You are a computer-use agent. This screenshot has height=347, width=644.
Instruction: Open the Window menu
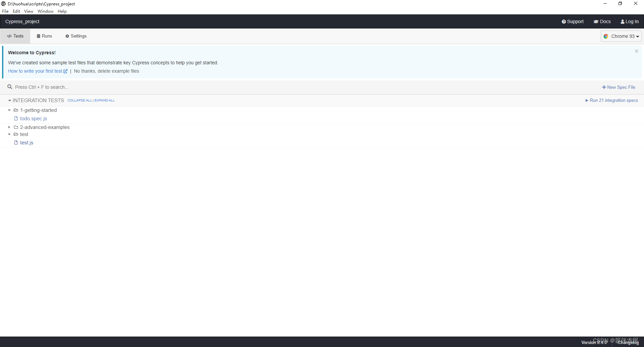point(46,11)
